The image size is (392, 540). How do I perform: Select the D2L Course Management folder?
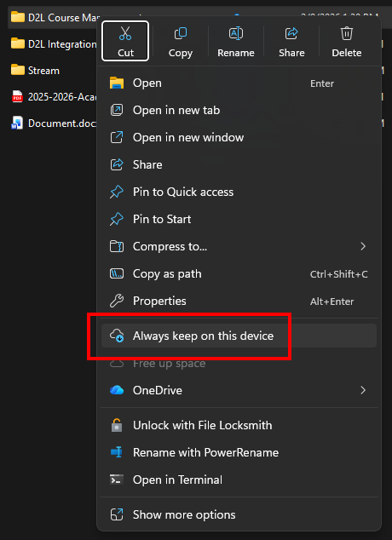pos(52,18)
